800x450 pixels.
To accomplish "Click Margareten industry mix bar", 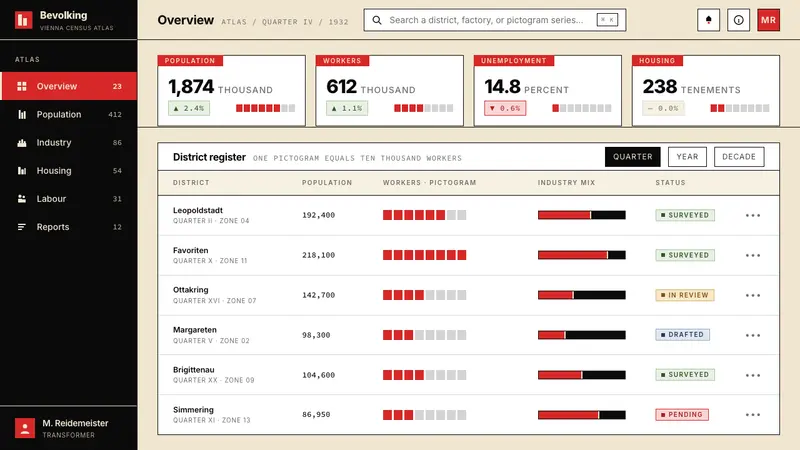I will [x=582, y=335].
